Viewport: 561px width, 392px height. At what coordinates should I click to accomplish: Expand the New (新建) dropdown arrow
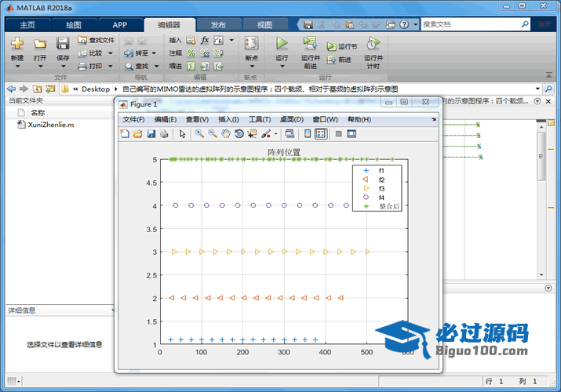tap(17, 67)
